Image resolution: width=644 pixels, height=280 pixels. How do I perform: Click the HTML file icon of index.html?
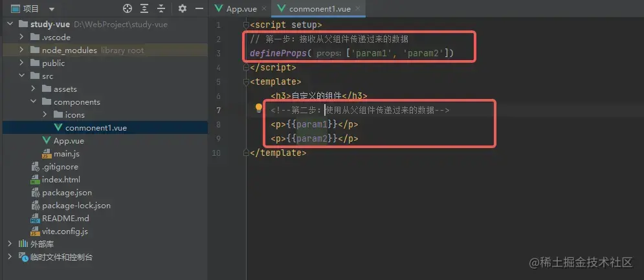pos(35,179)
